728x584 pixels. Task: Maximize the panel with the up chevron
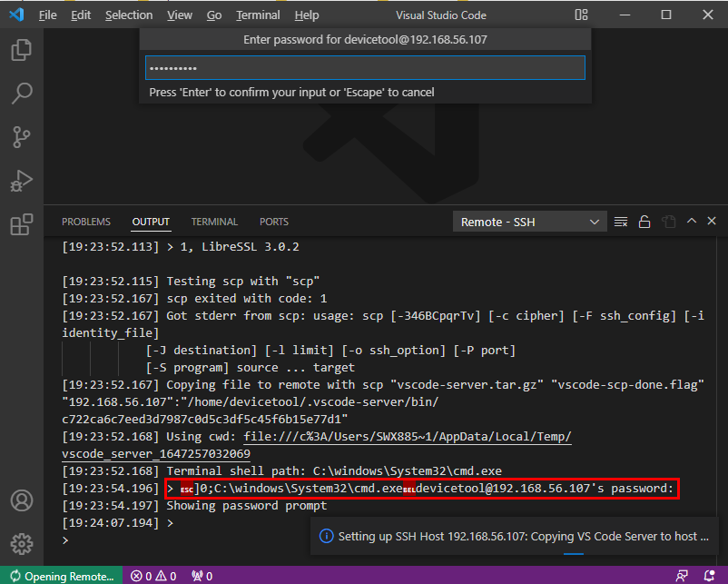coord(692,221)
